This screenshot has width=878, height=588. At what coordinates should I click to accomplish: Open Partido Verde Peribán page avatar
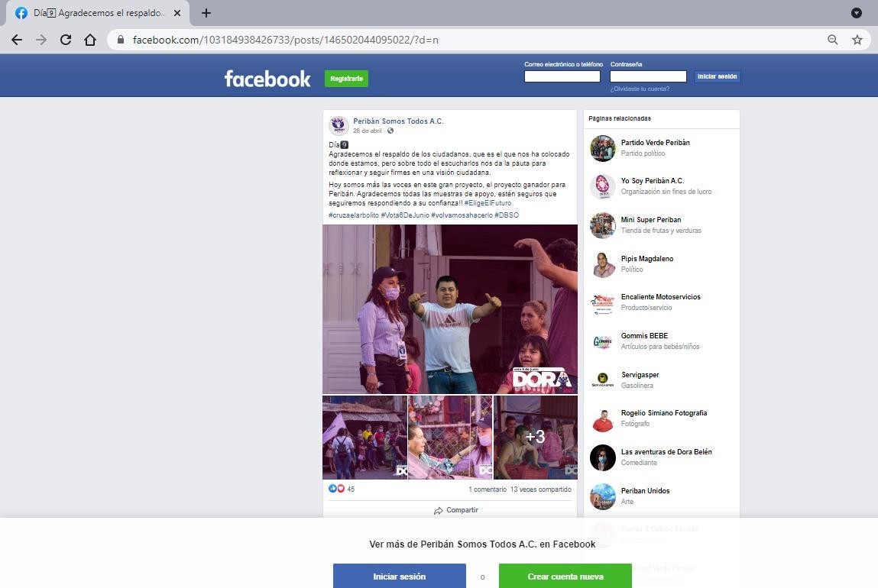tap(603, 148)
